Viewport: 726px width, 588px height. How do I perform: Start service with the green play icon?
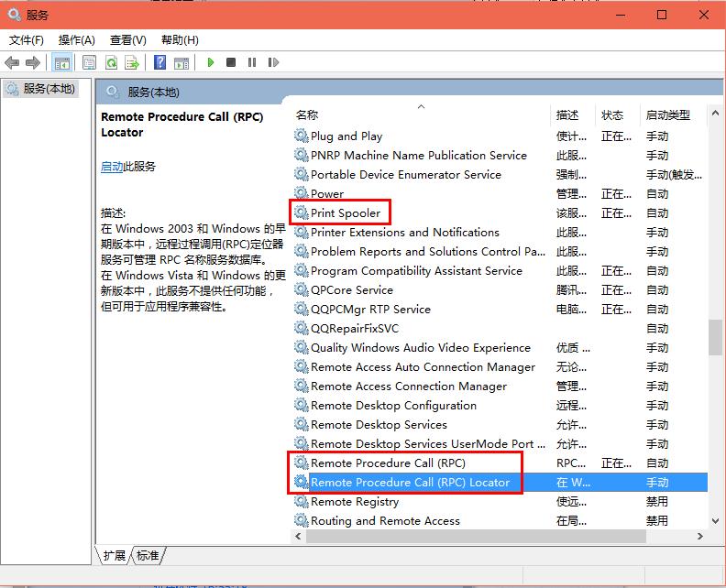coord(211,62)
